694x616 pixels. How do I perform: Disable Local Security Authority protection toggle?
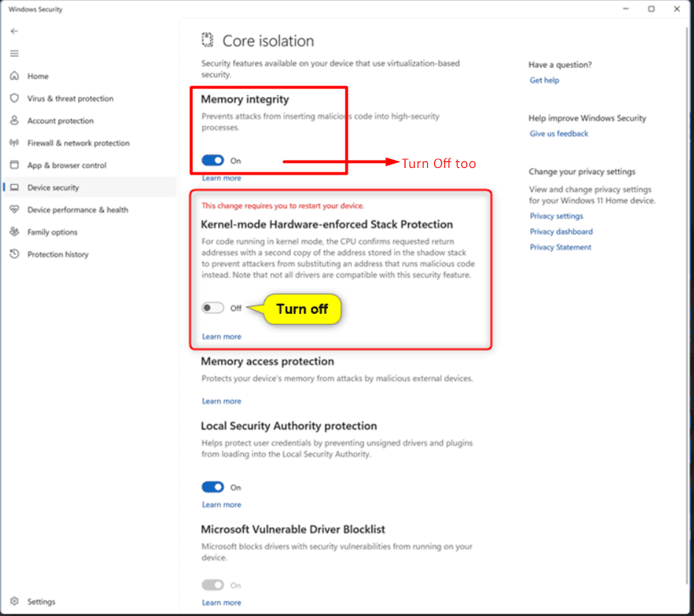click(x=213, y=487)
